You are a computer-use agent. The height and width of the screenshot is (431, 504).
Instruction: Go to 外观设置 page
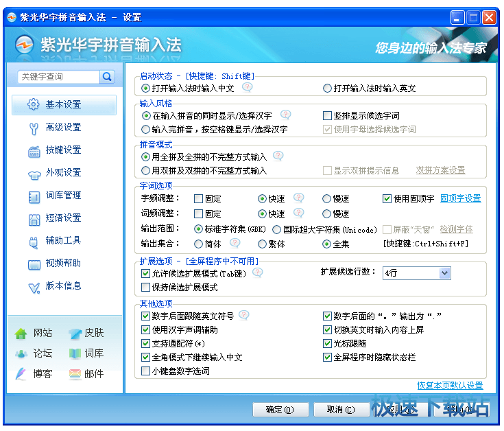[64, 173]
